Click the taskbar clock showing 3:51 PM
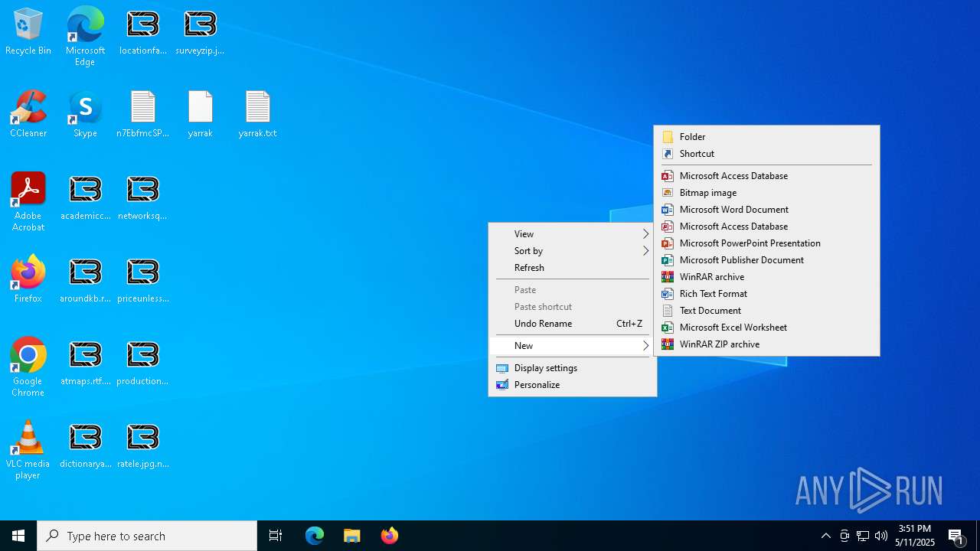980x551 pixels. click(915, 536)
